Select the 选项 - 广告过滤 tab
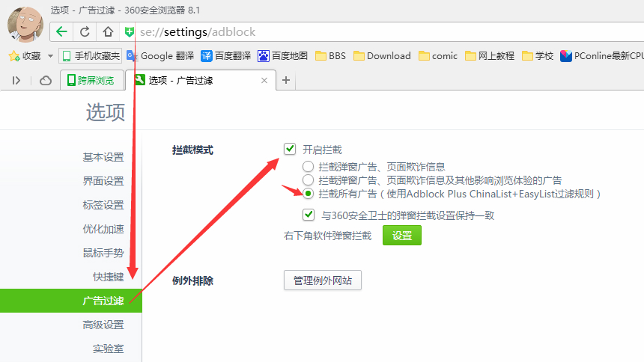644x362 pixels. [x=201, y=81]
